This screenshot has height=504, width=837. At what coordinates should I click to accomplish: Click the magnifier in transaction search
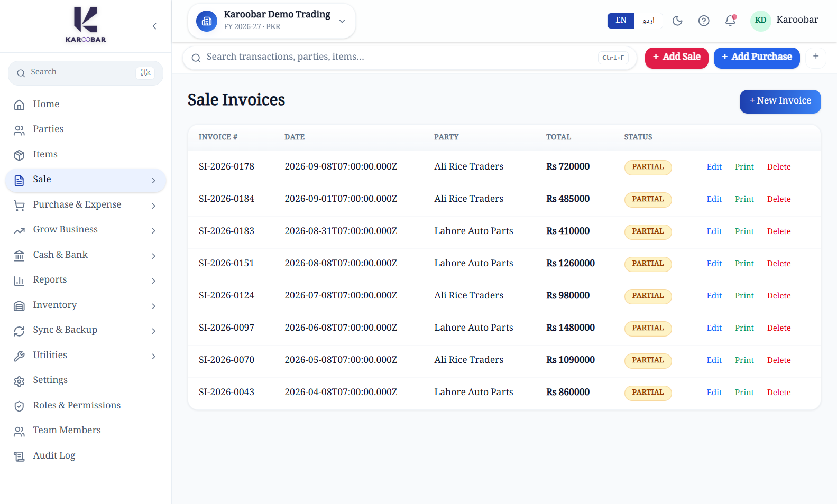click(196, 58)
